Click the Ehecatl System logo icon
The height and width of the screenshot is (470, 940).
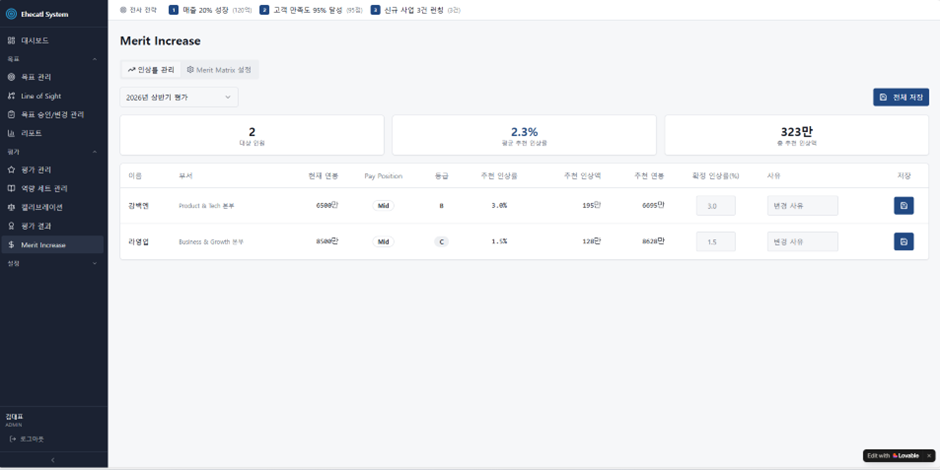pos(11,14)
